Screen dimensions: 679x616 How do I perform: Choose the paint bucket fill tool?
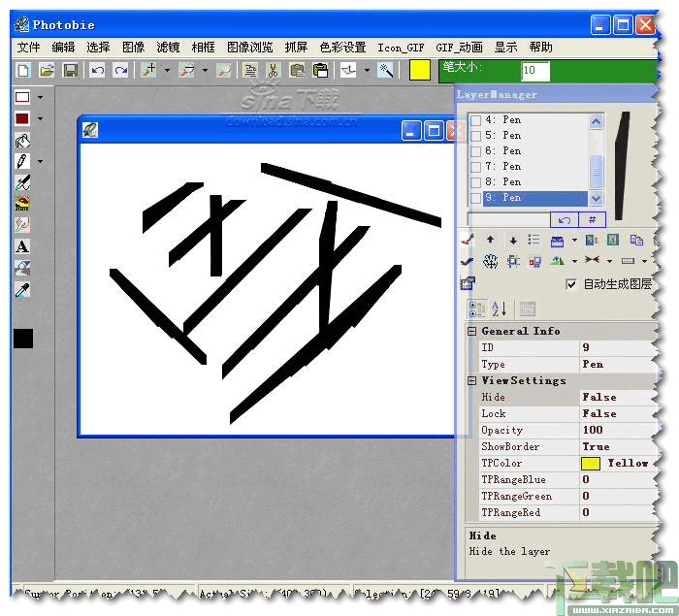22,140
